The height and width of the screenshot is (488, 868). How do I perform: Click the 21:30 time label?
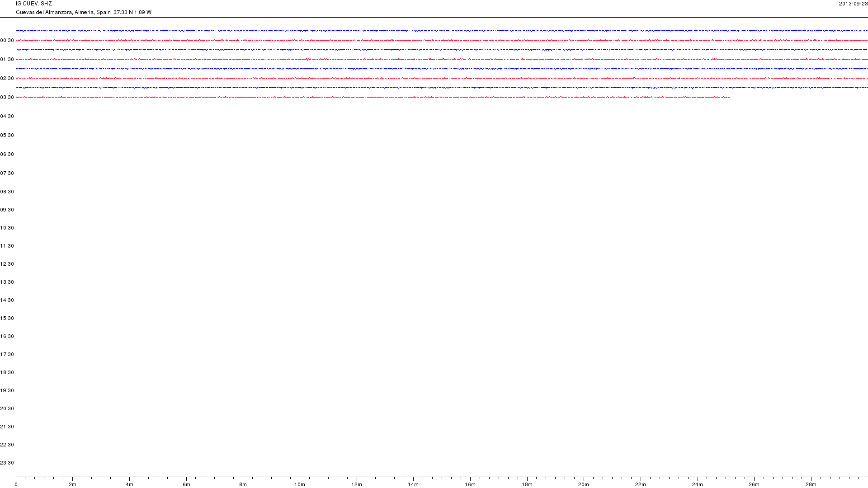pos(7,427)
